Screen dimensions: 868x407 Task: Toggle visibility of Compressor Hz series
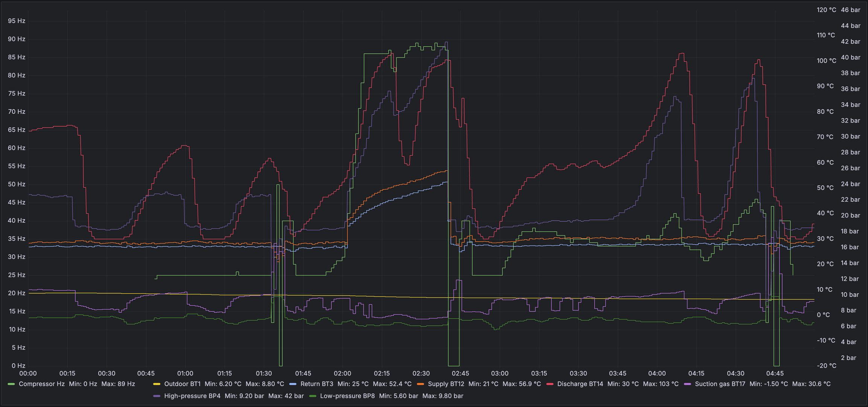[x=41, y=384]
